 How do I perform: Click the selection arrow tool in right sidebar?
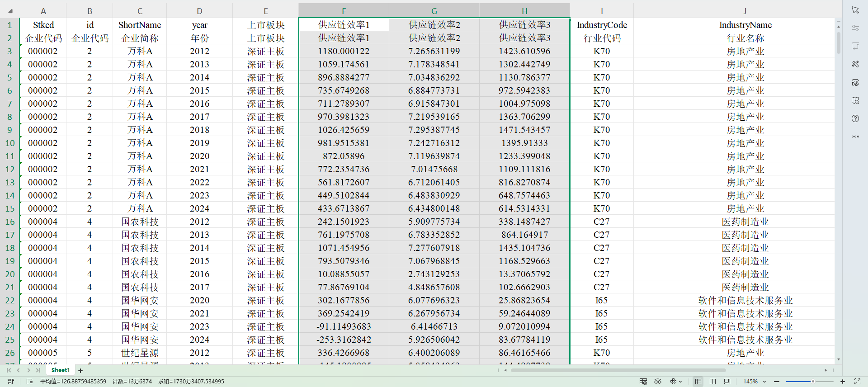[855, 10]
